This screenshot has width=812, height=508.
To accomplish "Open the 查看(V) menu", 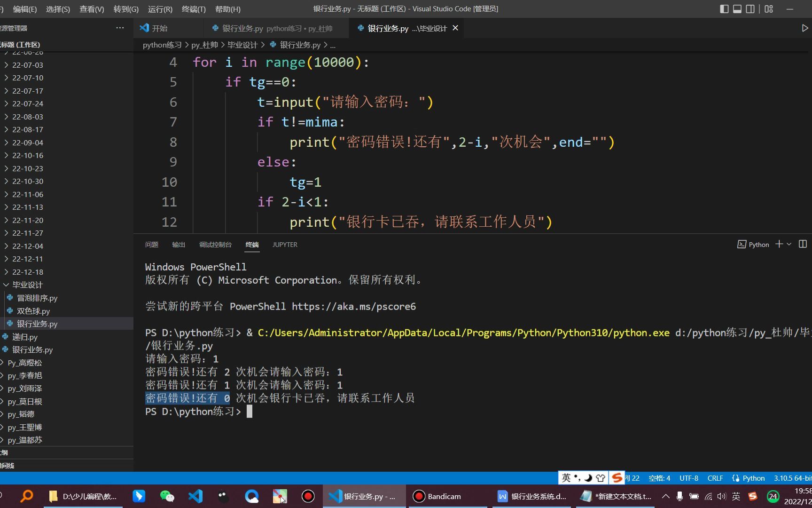I will point(92,9).
